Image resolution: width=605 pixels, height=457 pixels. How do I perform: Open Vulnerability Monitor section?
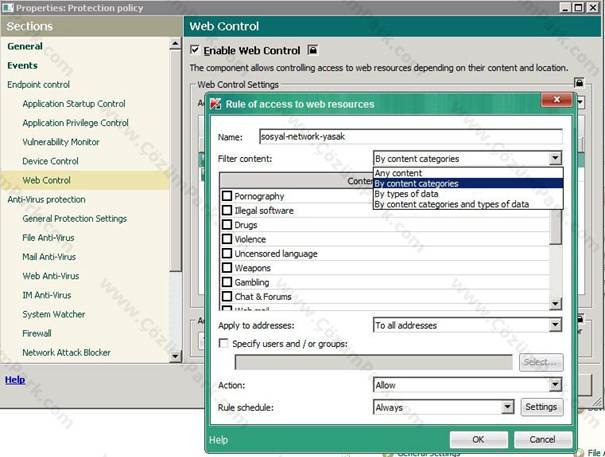pyautogui.click(x=61, y=142)
